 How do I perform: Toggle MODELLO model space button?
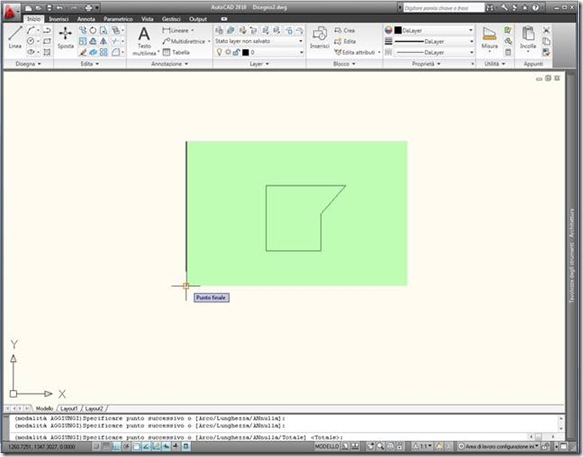pyautogui.click(x=327, y=446)
